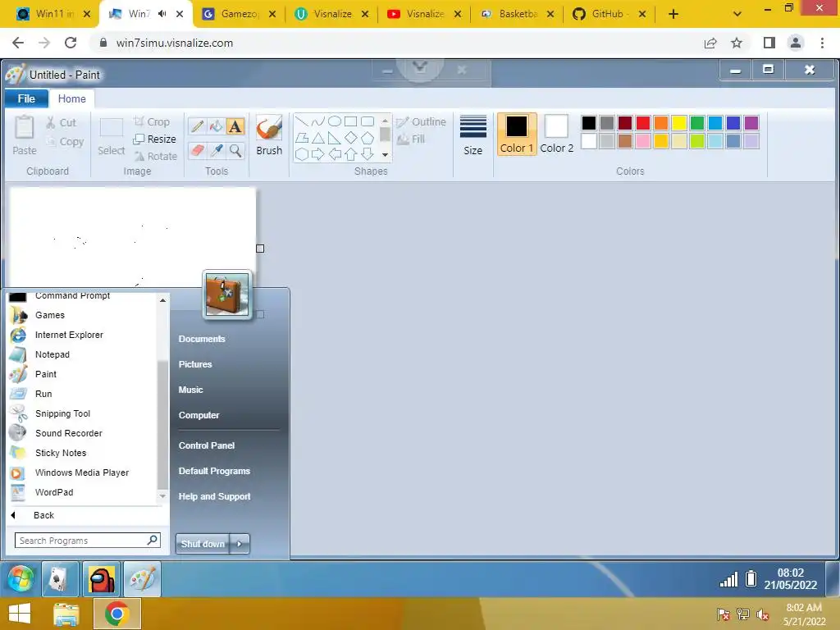
Task: Select the Fill with color bucket tool
Action: tap(216, 126)
